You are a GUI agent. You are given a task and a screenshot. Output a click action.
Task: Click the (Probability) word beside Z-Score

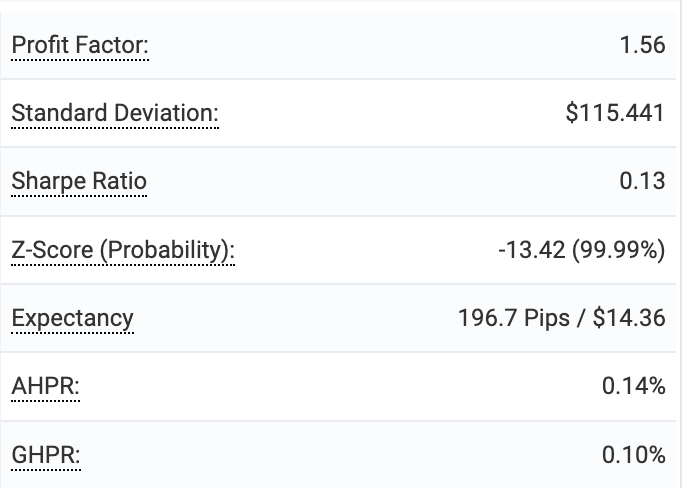click(166, 250)
